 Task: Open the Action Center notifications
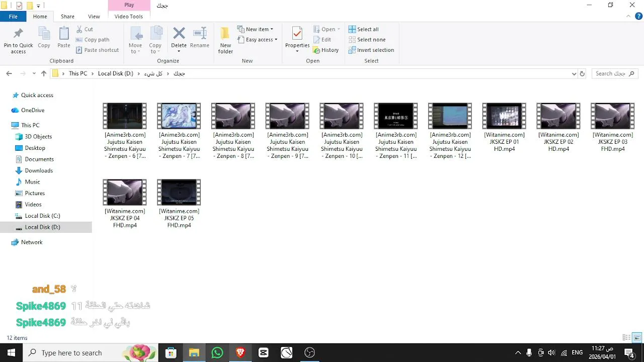(629, 353)
